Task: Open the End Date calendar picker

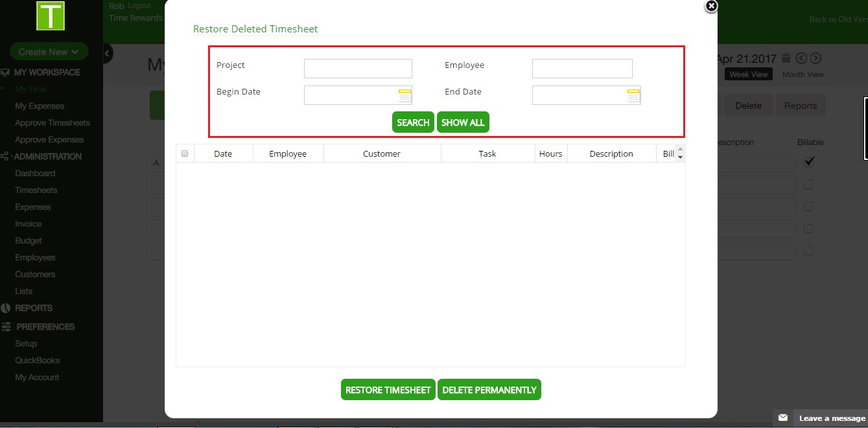Action: 633,96
